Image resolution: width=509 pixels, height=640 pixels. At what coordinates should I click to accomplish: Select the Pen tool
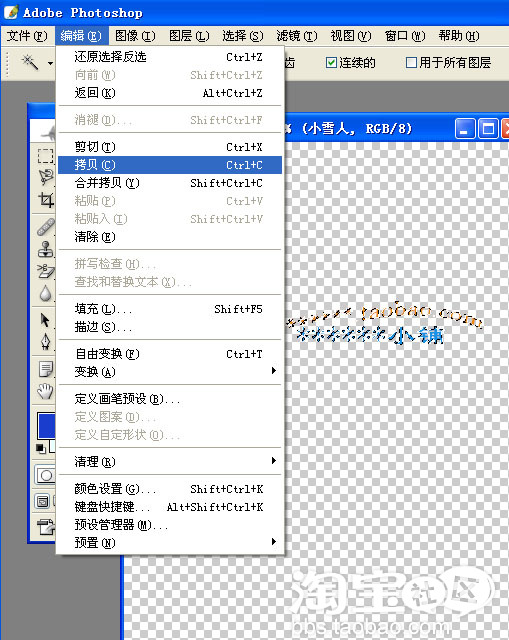tap(45, 342)
